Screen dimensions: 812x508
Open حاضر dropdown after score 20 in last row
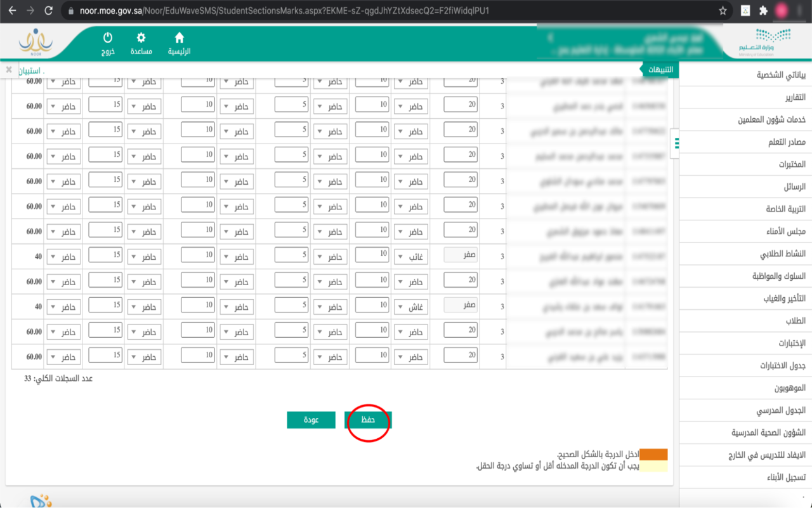coord(411,357)
